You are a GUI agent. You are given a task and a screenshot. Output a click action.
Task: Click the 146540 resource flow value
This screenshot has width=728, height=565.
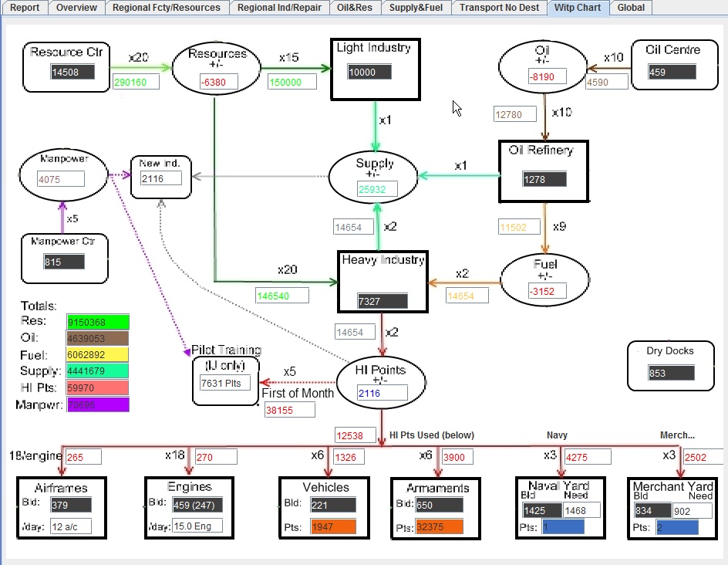[282, 296]
